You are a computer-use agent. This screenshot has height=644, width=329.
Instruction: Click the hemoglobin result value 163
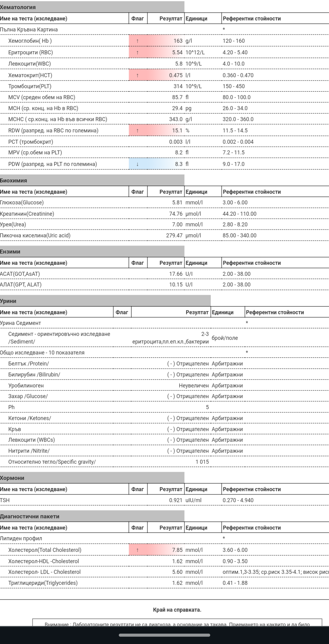point(178,41)
